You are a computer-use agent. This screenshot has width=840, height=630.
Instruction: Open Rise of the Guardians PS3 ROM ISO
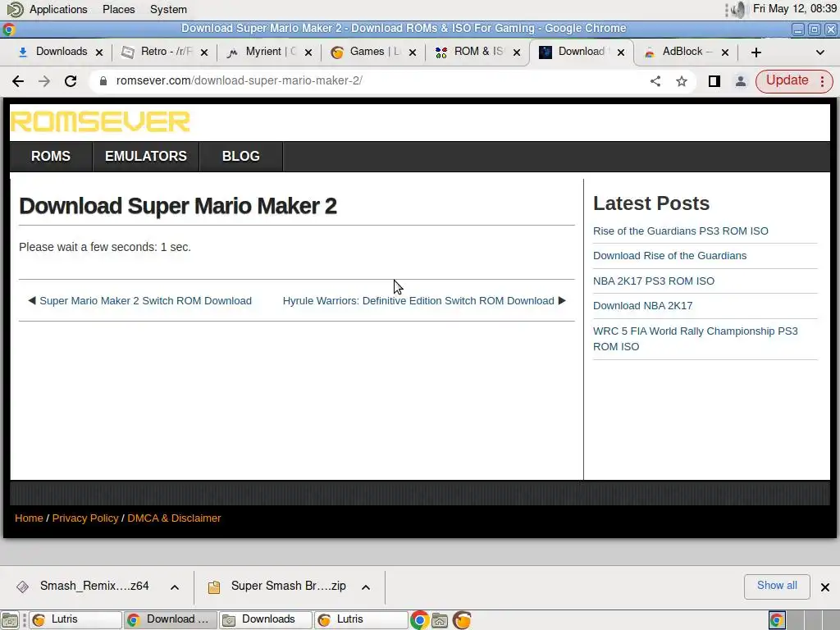pyautogui.click(x=680, y=231)
